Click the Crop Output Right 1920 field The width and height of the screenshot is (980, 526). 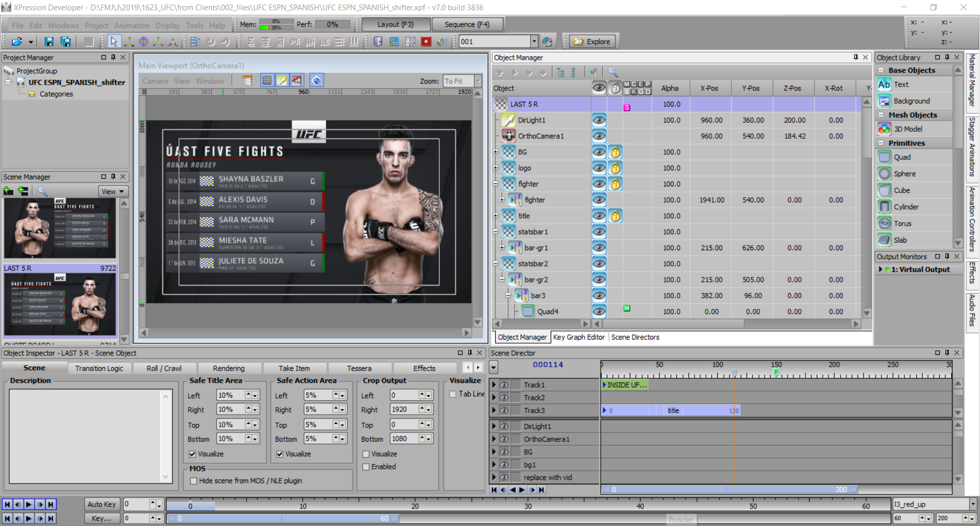coord(404,410)
